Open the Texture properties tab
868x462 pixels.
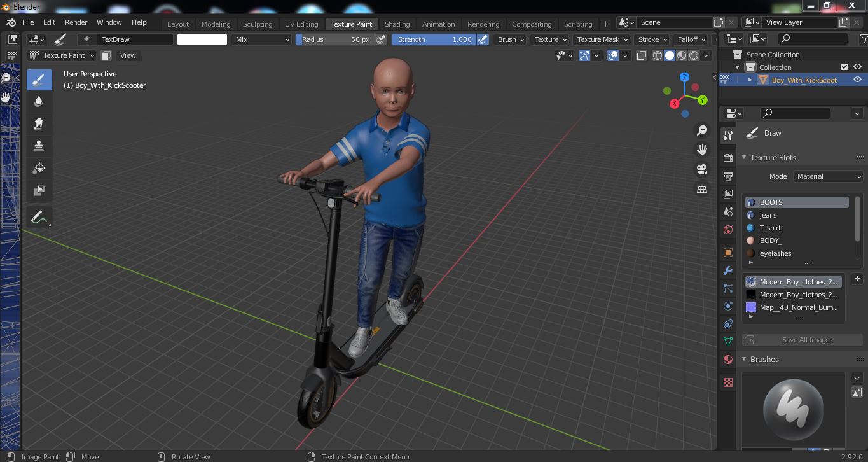click(728, 382)
